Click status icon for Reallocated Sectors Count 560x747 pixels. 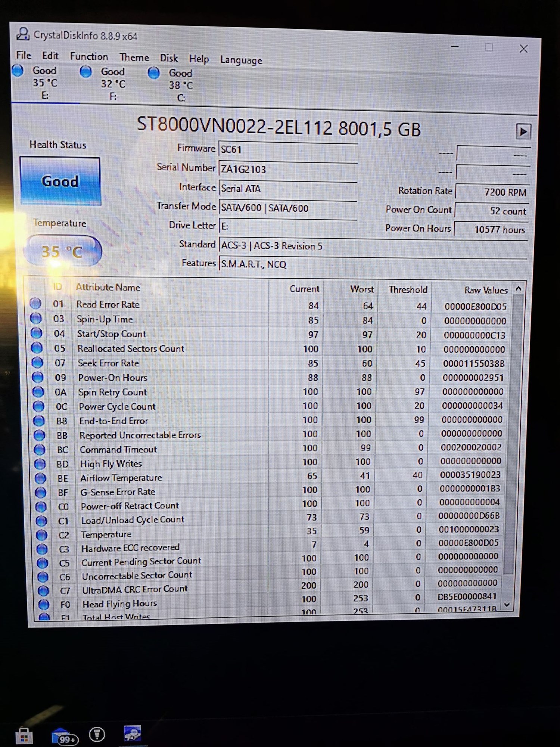pyautogui.click(x=37, y=348)
